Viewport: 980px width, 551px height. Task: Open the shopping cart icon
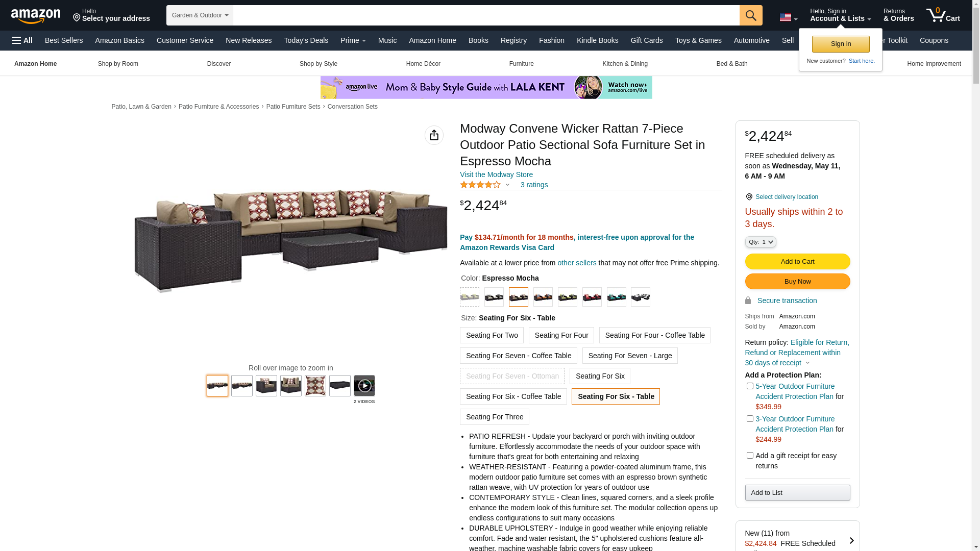click(943, 15)
